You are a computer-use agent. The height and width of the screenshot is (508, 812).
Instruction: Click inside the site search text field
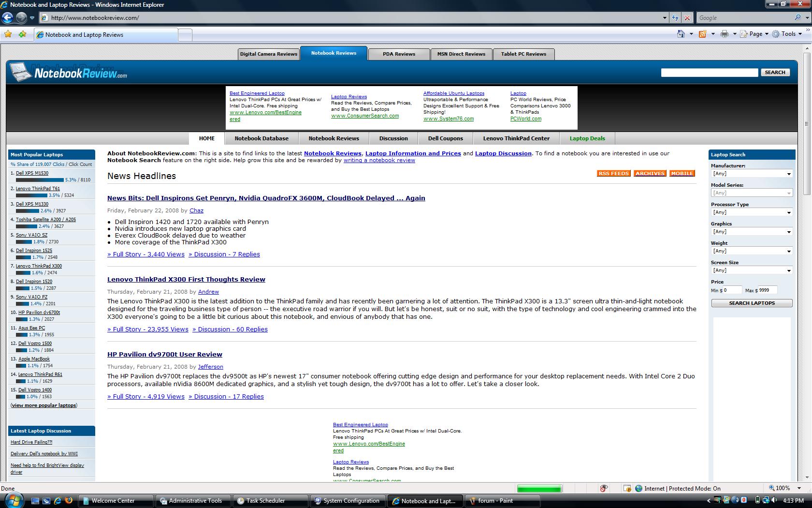pos(710,73)
